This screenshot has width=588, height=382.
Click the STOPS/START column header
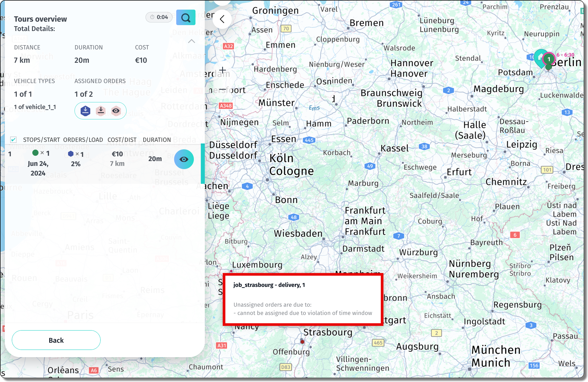(x=41, y=140)
